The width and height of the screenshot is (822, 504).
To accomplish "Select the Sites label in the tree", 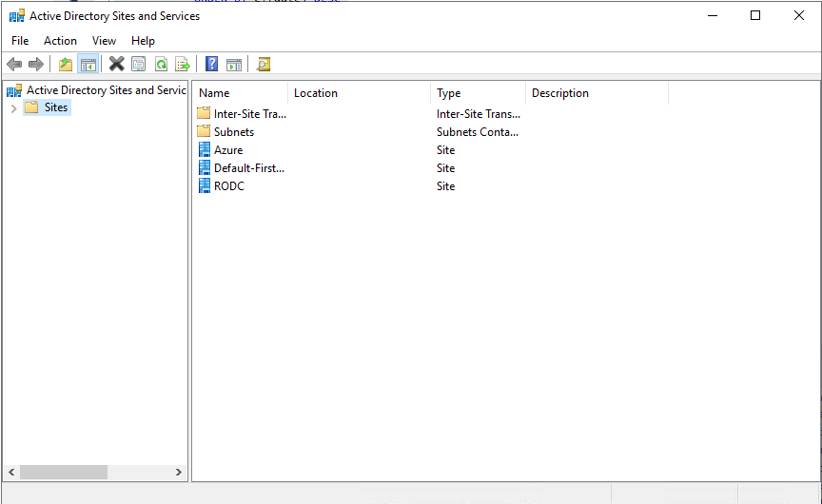I will [56, 107].
